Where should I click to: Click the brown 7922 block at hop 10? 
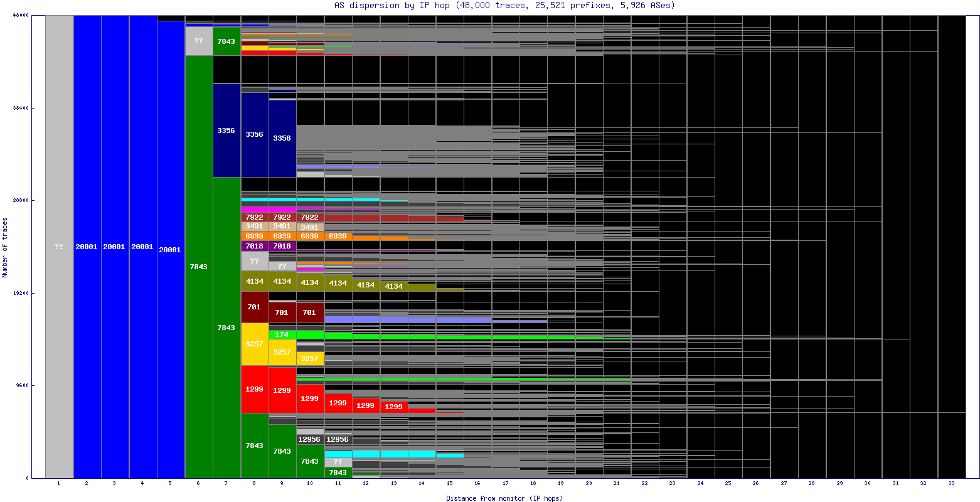coord(310,217)
